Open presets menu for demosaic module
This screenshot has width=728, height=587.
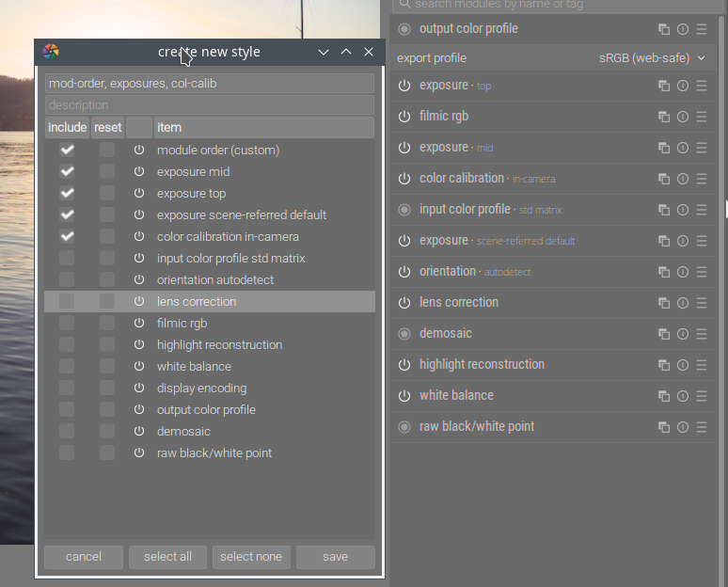702,334
